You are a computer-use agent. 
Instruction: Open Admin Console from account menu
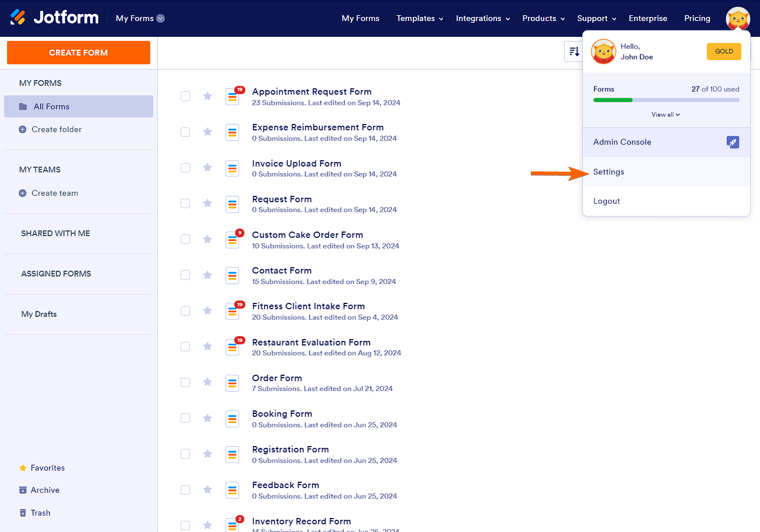pyautogui.click(x=666, y=142)
